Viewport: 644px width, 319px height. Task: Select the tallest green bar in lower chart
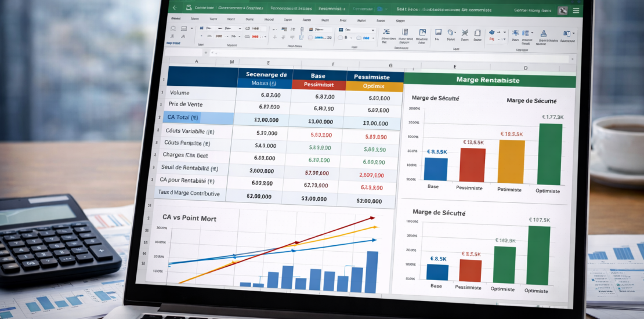[x=538, y=255]
